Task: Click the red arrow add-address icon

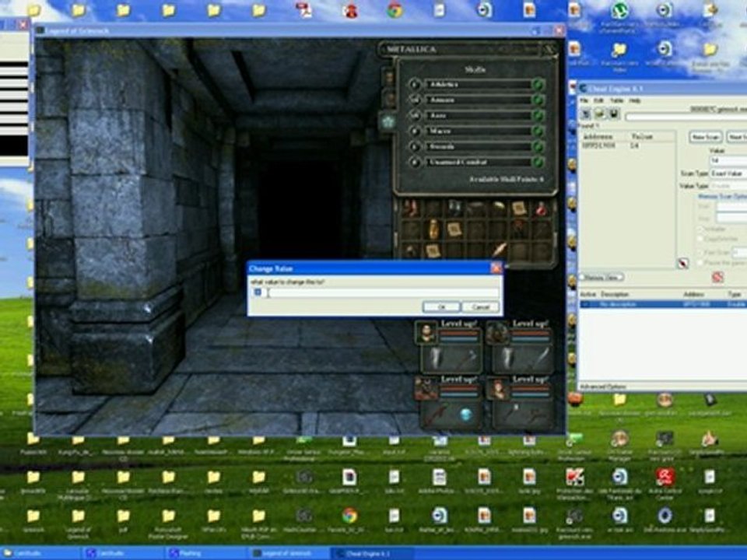Action: point(683,264)
